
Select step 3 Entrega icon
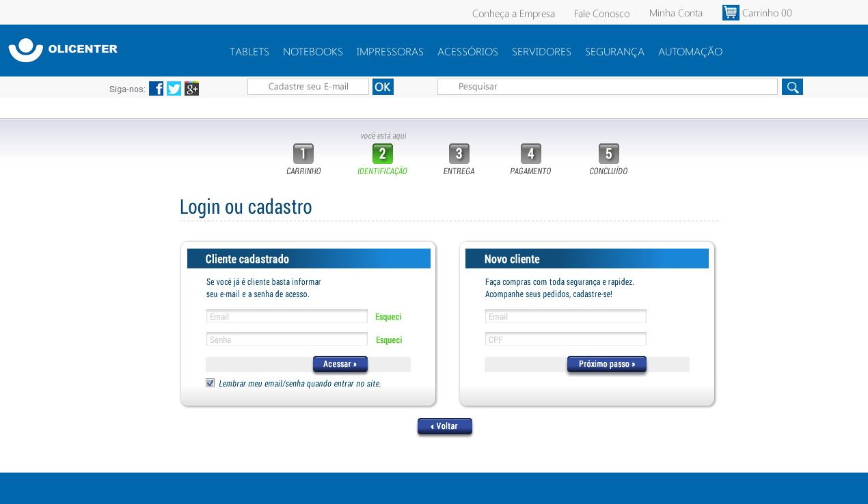pos(459,154)
